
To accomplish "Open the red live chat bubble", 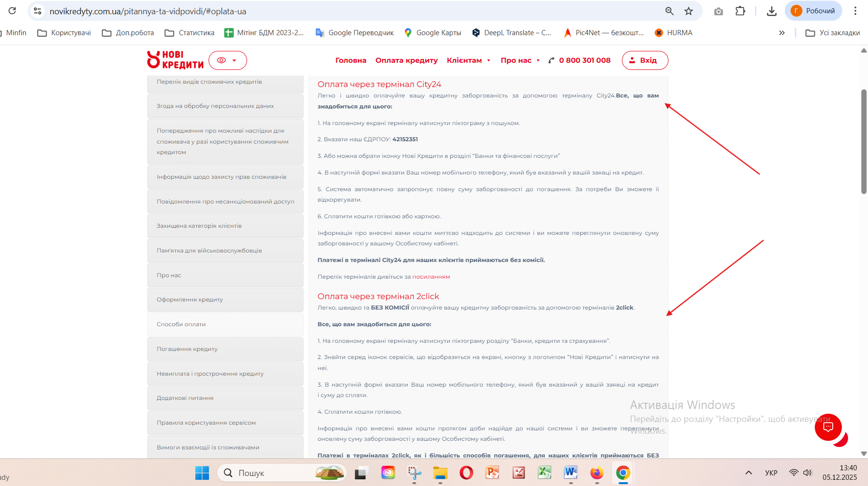I will [828, 427].
